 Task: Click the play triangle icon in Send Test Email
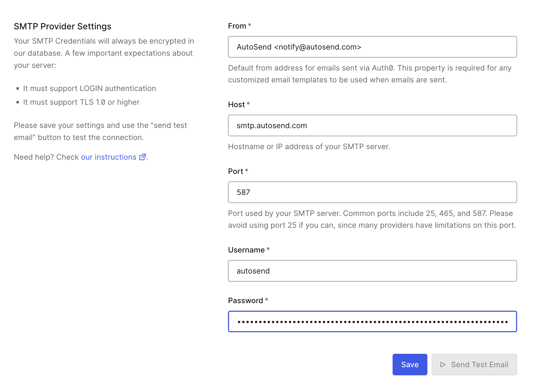[x=442, y=365]
